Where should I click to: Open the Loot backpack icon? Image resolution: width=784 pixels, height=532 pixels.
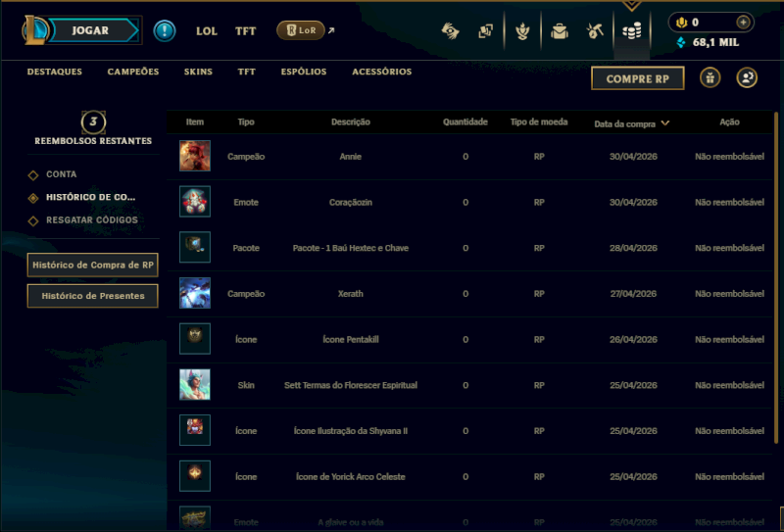[560, 31]
